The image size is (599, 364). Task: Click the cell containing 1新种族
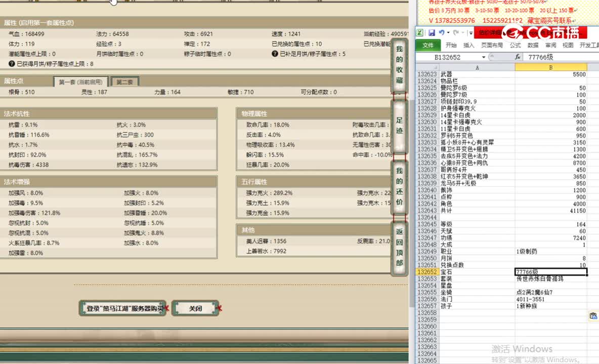(551, 306)
